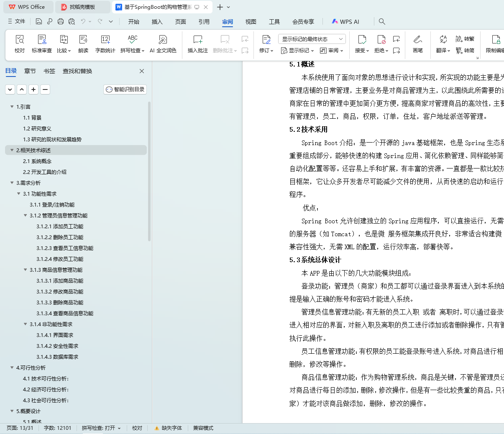Screen dimensions: 504x434
Task: Click the plus promote level button
Action: point(33,89)
